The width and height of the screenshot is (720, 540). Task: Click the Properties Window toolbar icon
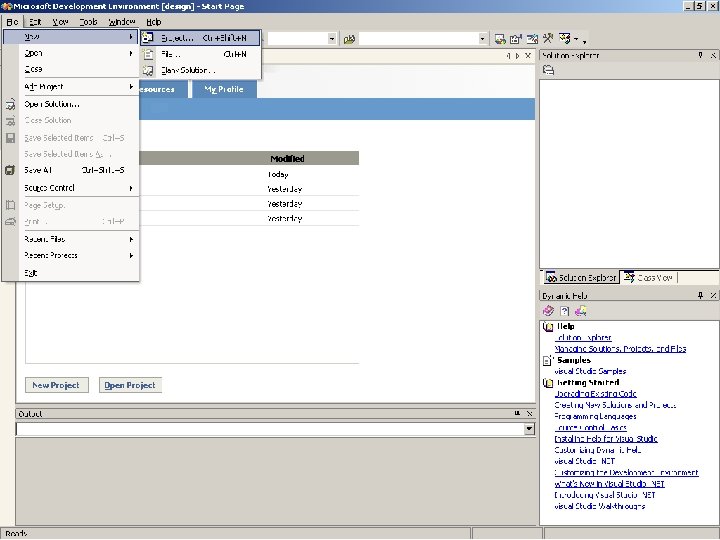coord(516,39)
